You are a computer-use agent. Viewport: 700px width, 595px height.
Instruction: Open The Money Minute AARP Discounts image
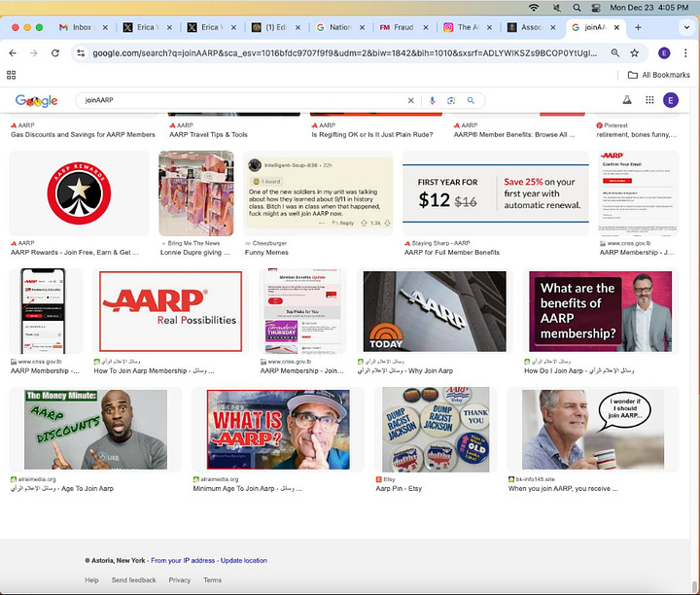95,430
